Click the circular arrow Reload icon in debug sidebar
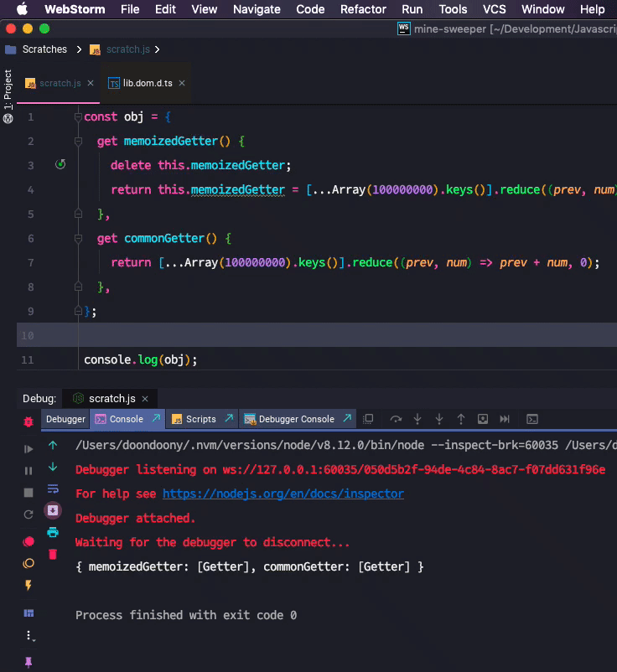This screenshot has width=617, height=672. click(29, 514)
